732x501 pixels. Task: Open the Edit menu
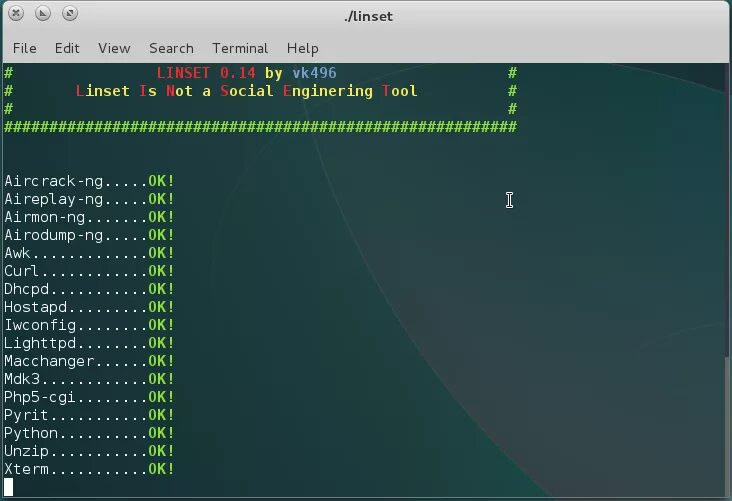67,48
